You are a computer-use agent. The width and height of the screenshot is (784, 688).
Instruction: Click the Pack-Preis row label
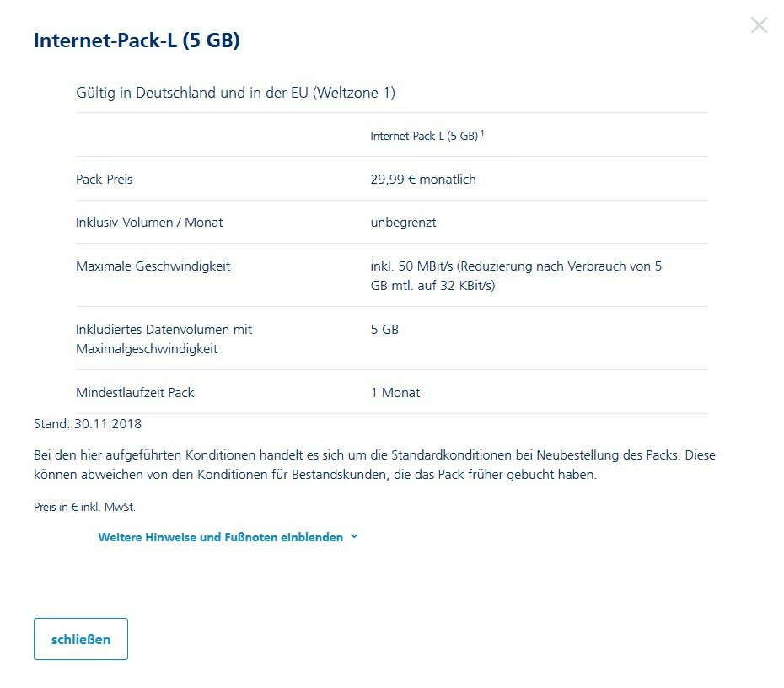tap(104, 180)
